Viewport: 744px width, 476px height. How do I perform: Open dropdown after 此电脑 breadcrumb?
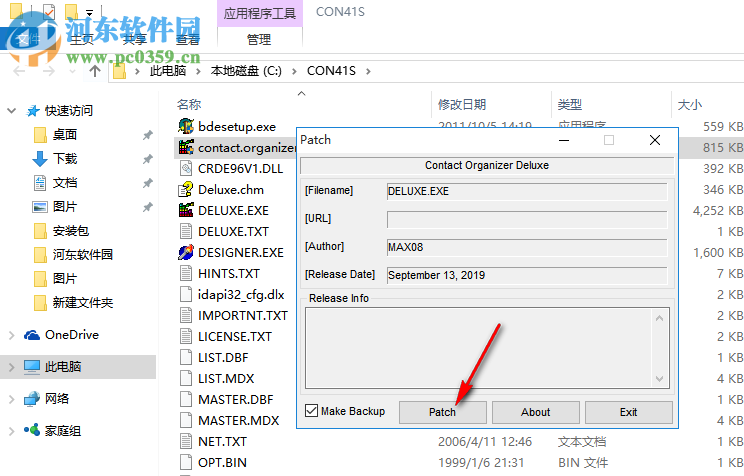tap(198, 71)
